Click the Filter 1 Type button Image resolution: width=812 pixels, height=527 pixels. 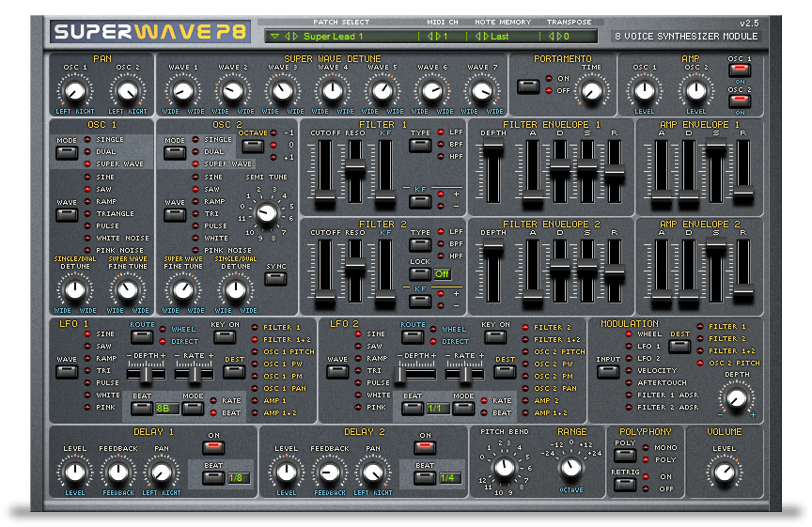coord(420,146)
